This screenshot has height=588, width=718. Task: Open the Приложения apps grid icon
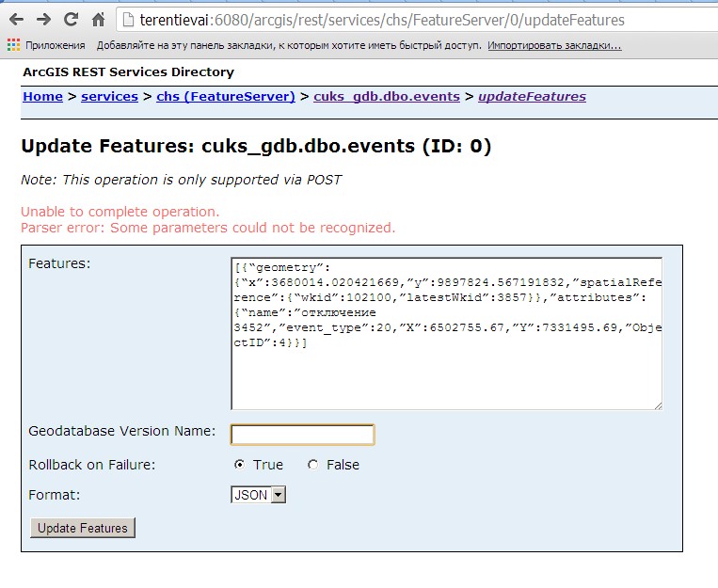pos(14,45)
